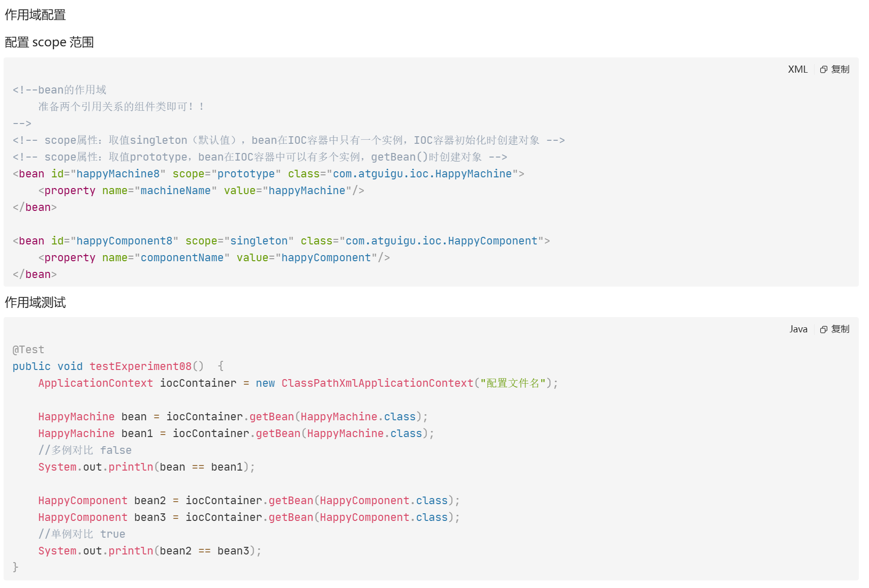Image resolution: width=869 pixels, height=588 pixels.
Task: Click copy icon in XML code block
Action: (824, 70)
